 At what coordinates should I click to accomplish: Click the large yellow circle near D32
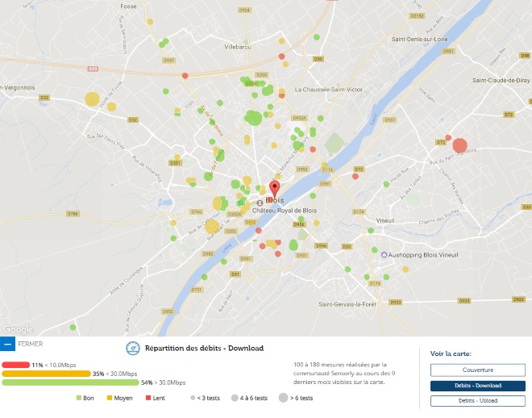(92, 99)
